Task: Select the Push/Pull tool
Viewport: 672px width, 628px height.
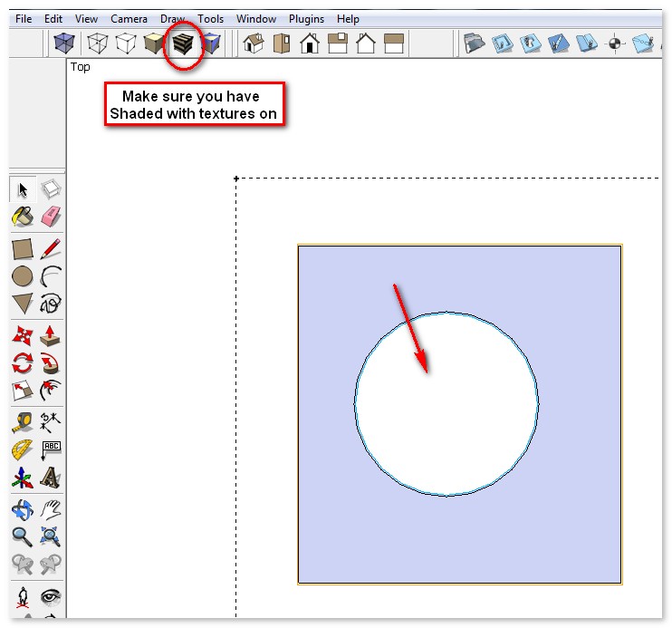Action: (x=51, y=335)
